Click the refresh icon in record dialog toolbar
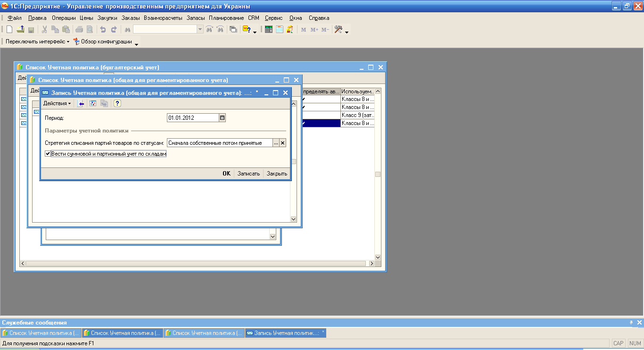The width and height of the screenshot is (644, 350). (x=93, y=103)
